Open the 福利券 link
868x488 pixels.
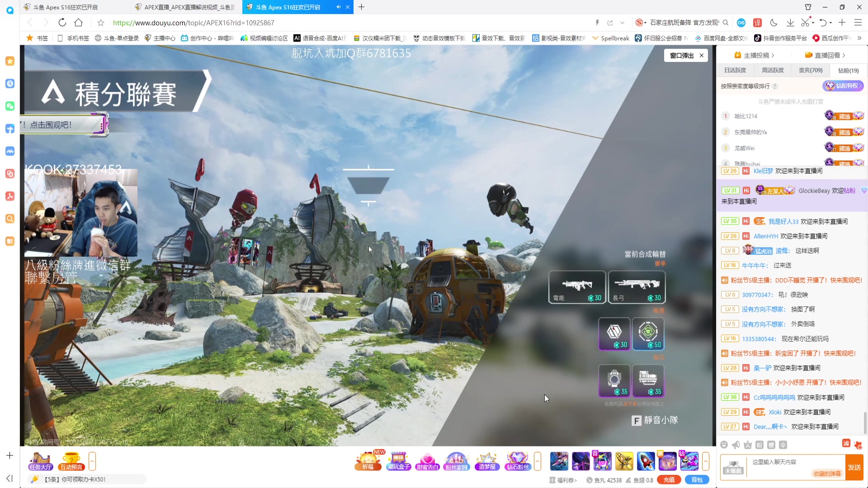563,480
